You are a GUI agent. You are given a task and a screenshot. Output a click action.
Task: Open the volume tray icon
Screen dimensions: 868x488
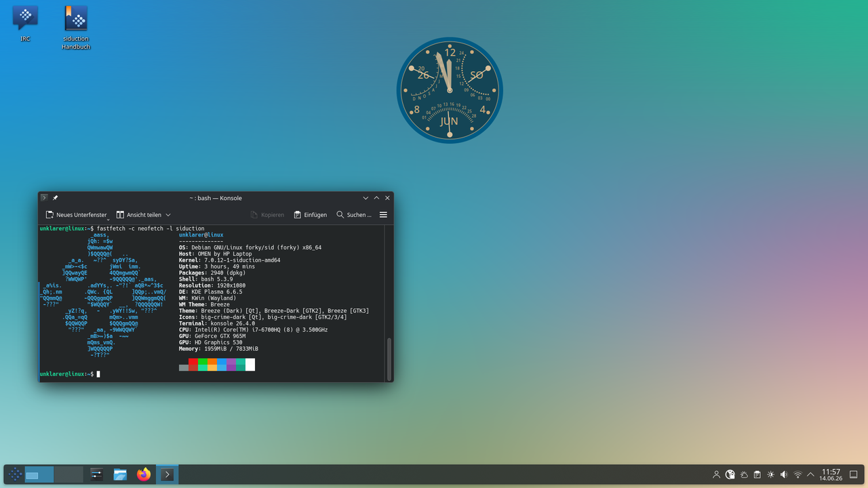click(x=784, y=475)
